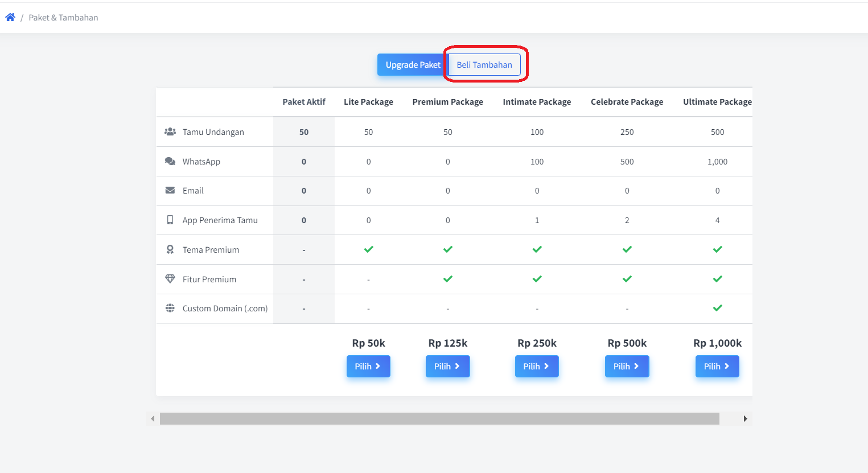Switch to the Upgrade Paket tab
Screen dimensions: 868x473
point(413,65)
